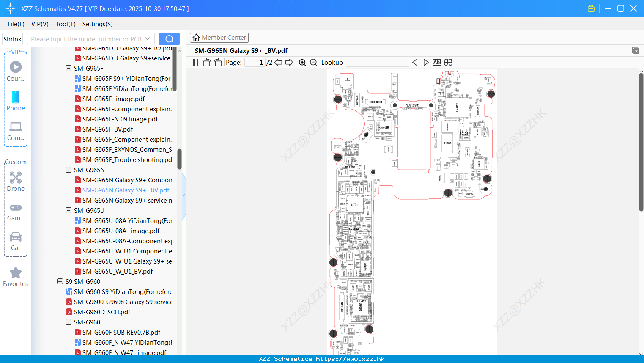The width and height of the screenshot is (644, 363).
Task: Switch to the SM-G965N Galaxy S9+ _BV.pdf tab
Action: point(241,50)
